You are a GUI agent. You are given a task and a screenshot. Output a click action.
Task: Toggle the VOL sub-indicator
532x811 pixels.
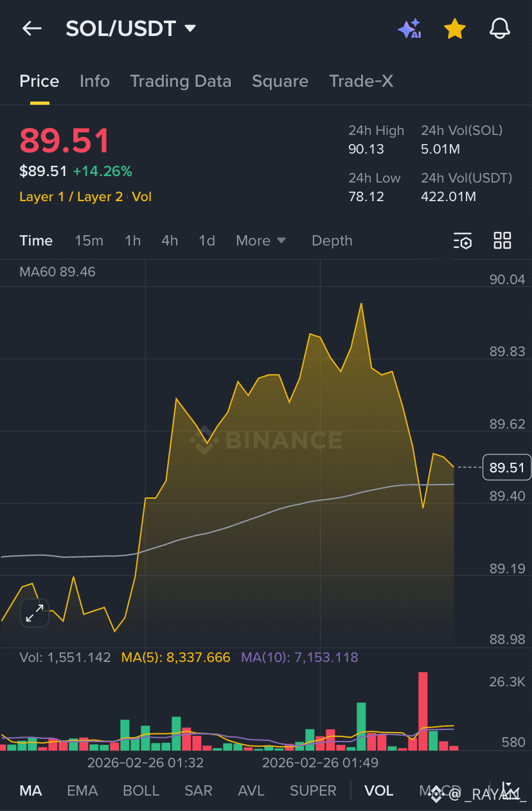379,790
